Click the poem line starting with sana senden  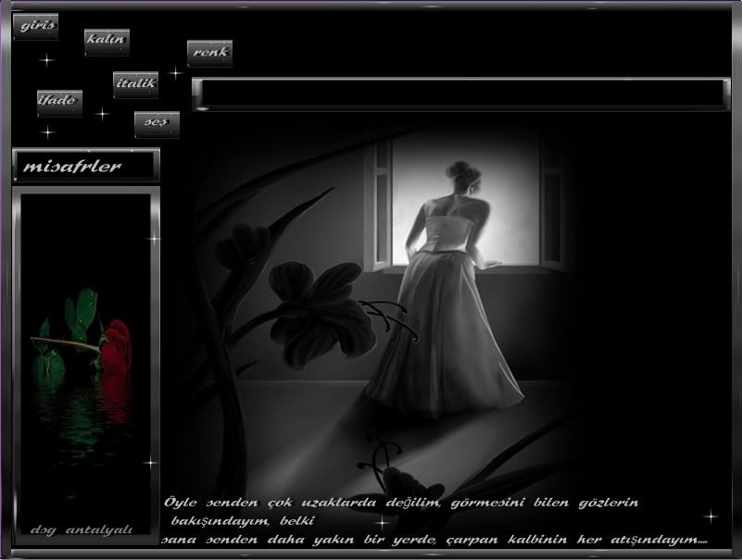point(434,540)
